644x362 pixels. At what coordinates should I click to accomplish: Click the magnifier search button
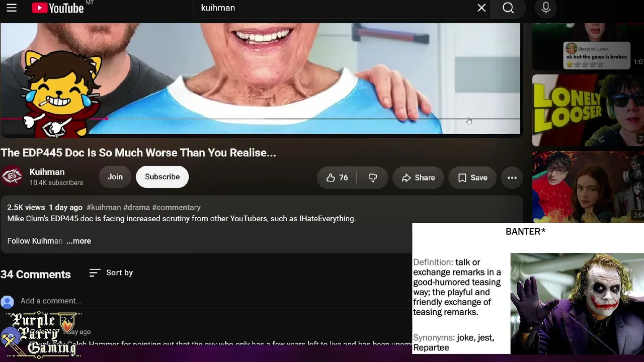508,8
